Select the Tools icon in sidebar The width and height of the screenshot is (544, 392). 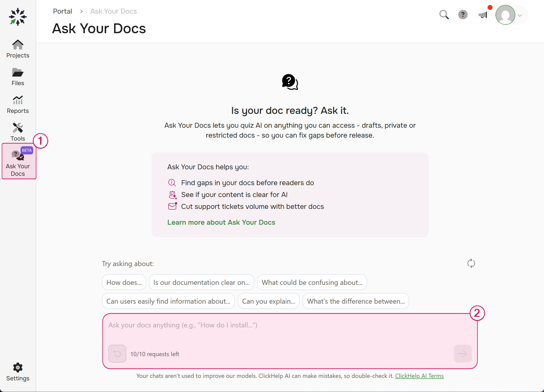pos(17,132)
